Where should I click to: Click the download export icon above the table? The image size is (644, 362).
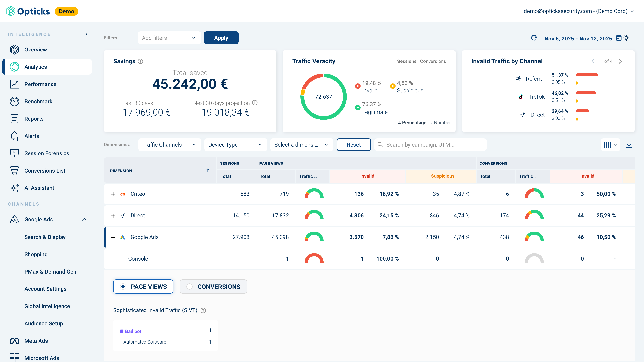[629, 144]
